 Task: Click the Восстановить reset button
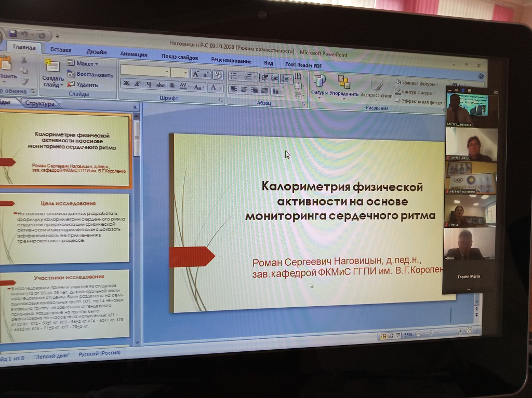[x=94, y=74]
